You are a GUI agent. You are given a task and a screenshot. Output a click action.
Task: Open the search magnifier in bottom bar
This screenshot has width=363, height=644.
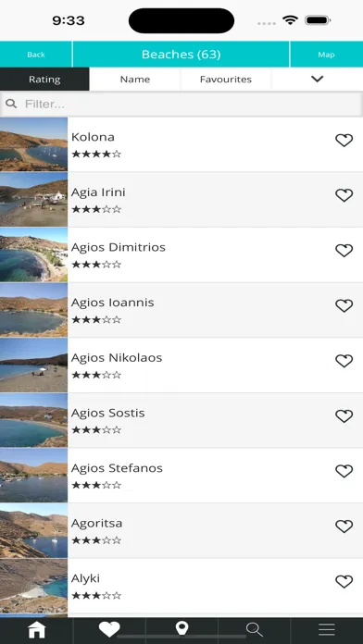[x=254, y=629]
